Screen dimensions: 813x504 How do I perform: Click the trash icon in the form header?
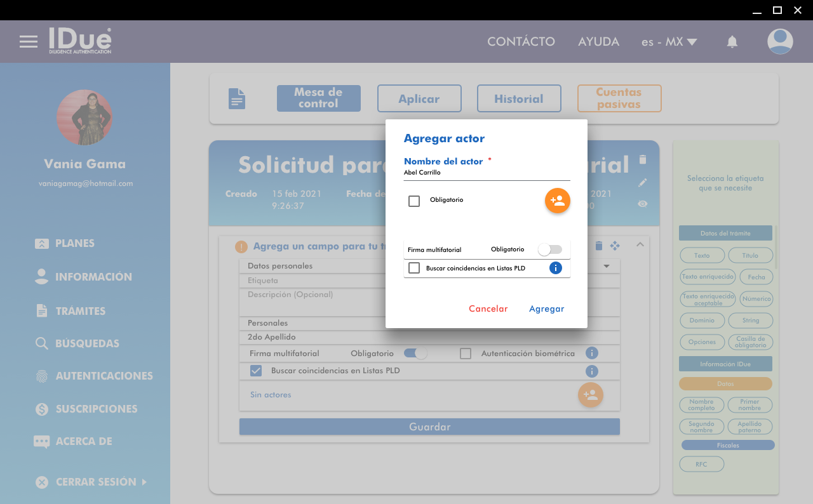(643, 159)
